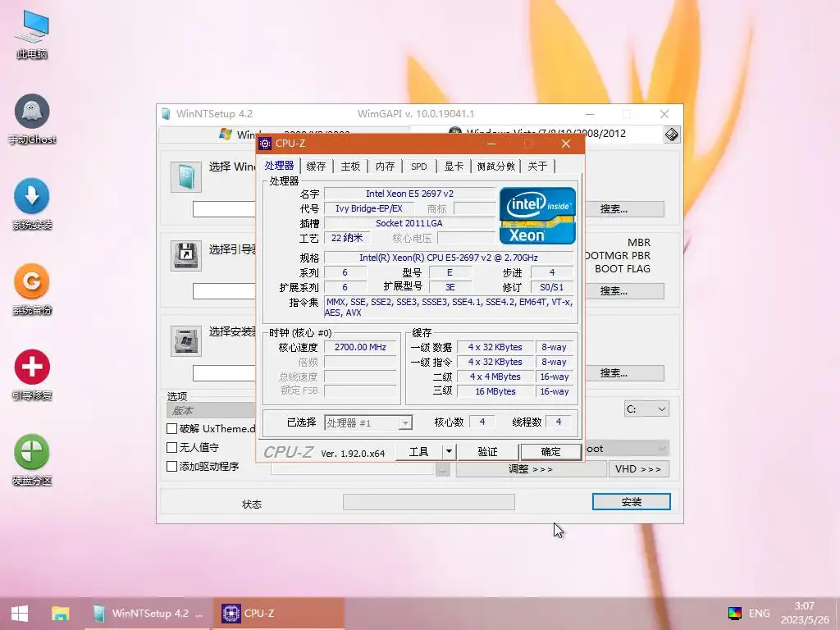The height and width of the screenshot is (630, 840).
Task: Click the 三级 cache value 16 MBytes
Action: [495, 391]
